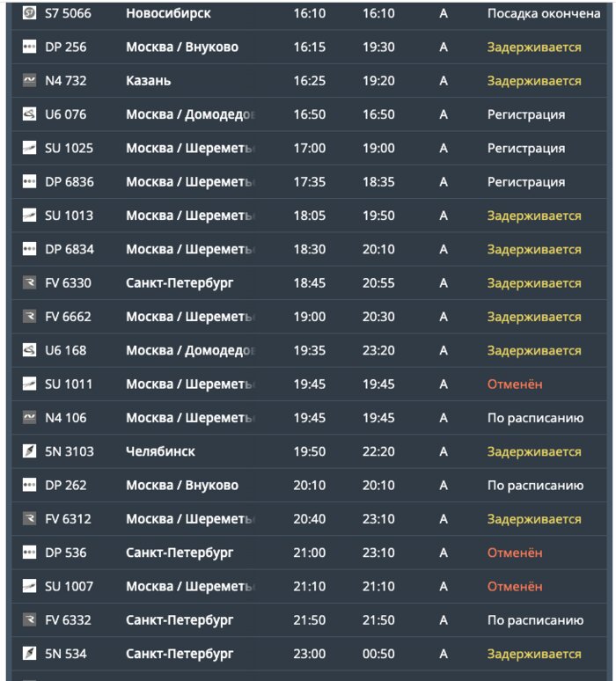The image size is (616, 681).
Task: Open the Казань destination for flight N4 732
Action: pos(148,81)
